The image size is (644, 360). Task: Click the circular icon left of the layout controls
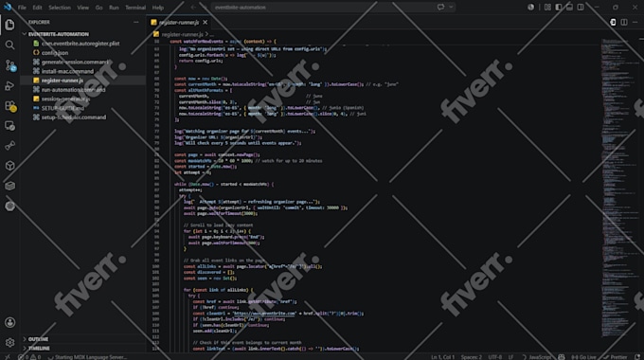point(531,7)
